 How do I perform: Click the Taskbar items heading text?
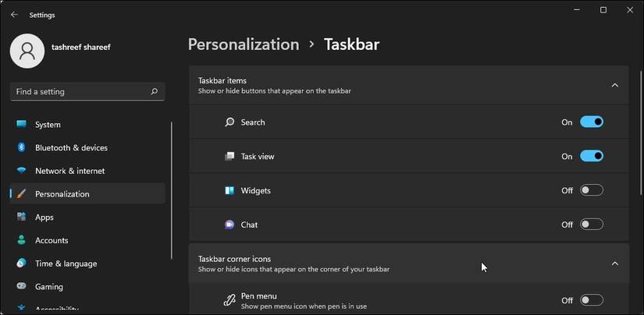222,81
